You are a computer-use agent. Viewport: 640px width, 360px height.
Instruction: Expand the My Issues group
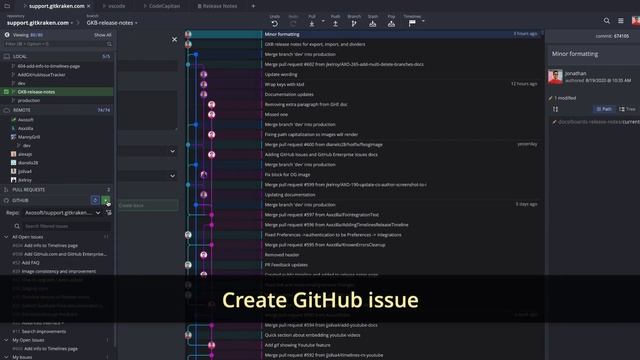pos(6,357)
